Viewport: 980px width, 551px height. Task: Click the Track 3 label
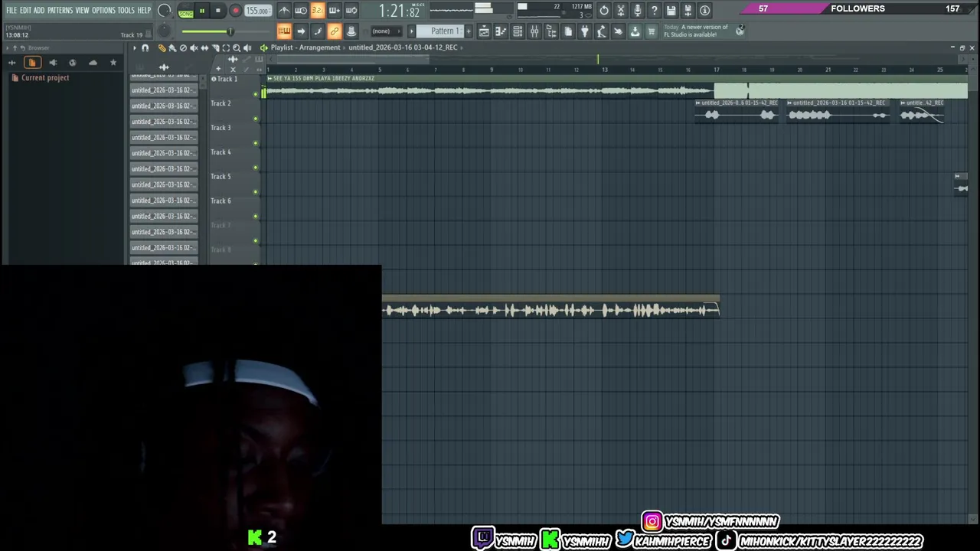220,128
